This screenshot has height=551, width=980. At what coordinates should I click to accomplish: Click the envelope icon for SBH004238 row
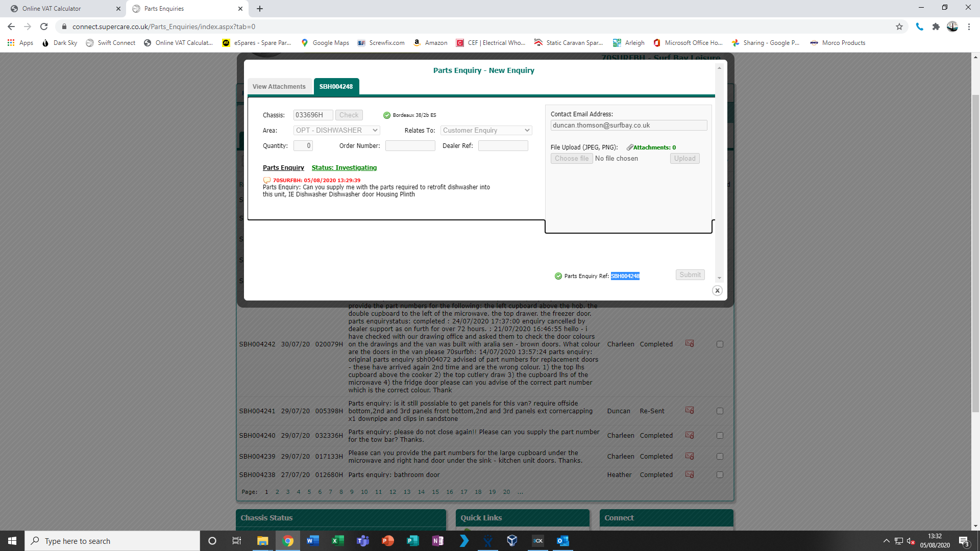click(x=690, y=474)
